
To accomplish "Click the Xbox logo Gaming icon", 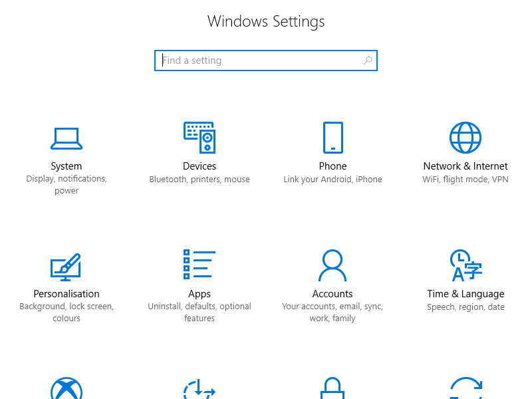I will click(x=66, y=390).
